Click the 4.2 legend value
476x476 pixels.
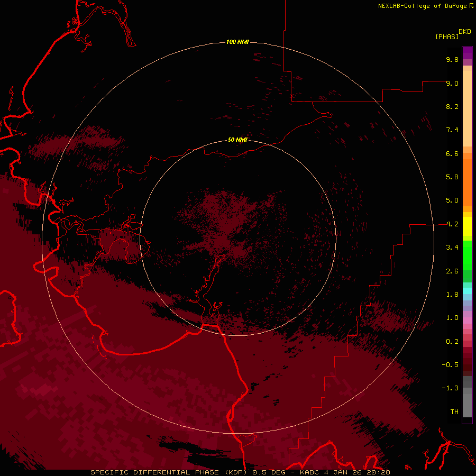[x=452, y=224]
